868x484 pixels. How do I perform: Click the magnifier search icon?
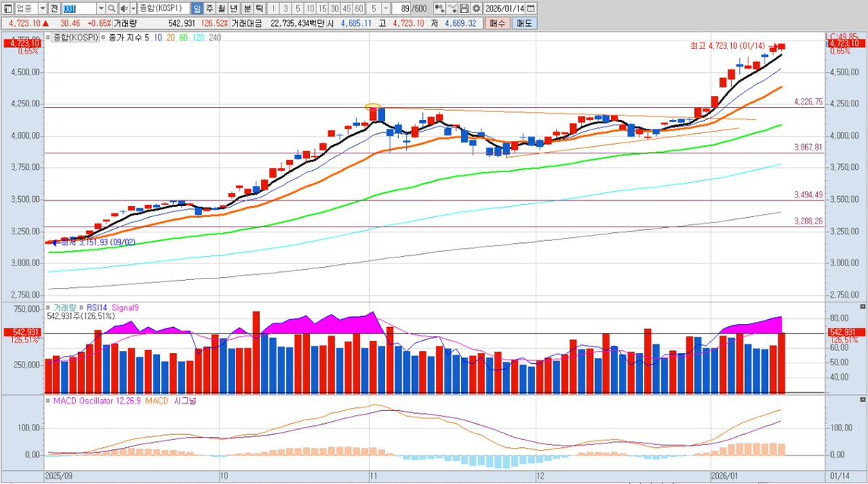point(111,8)
